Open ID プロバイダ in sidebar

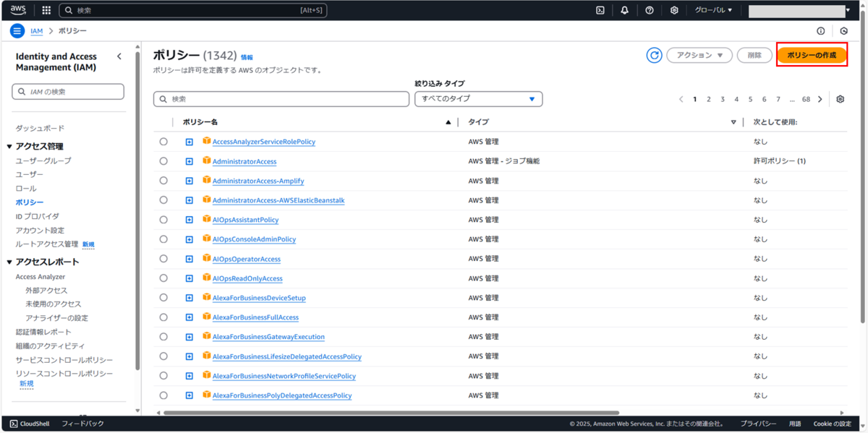pyautogui.click(x=38, y=216)
